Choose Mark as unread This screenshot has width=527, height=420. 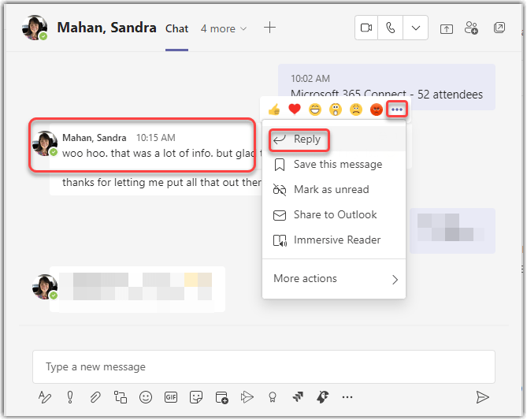pos(331,190)
